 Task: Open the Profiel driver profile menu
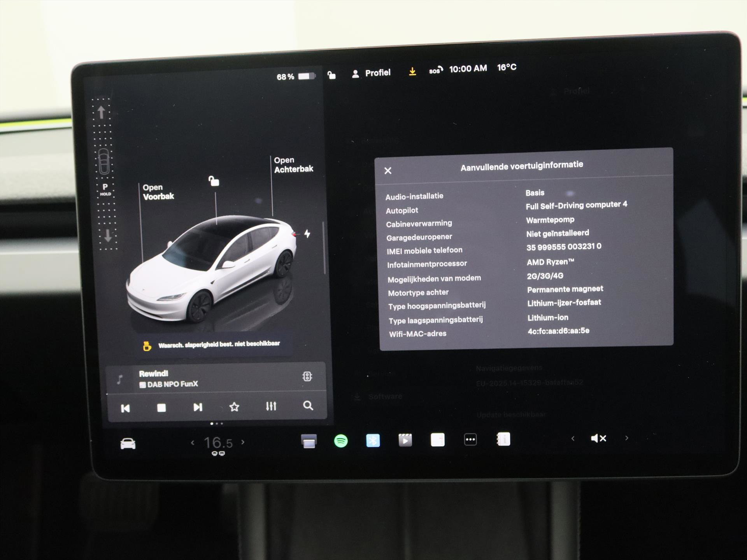[371, 73]
